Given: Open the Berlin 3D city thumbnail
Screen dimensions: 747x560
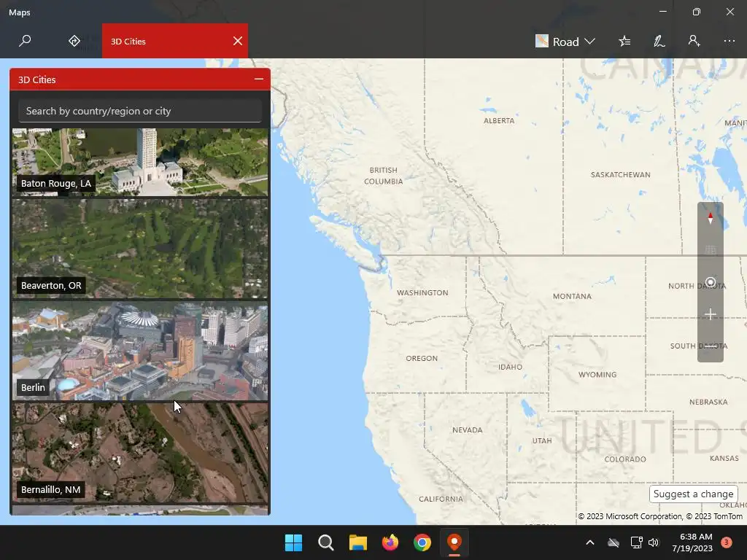Looking at the screenshot, I should pos(140,351).
